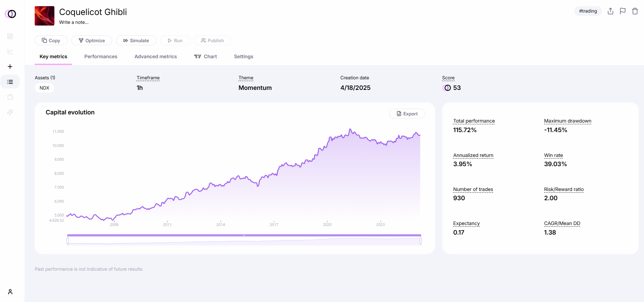Click the Copy button
This screenshot has width=644, height=302.
click(51, 41)
